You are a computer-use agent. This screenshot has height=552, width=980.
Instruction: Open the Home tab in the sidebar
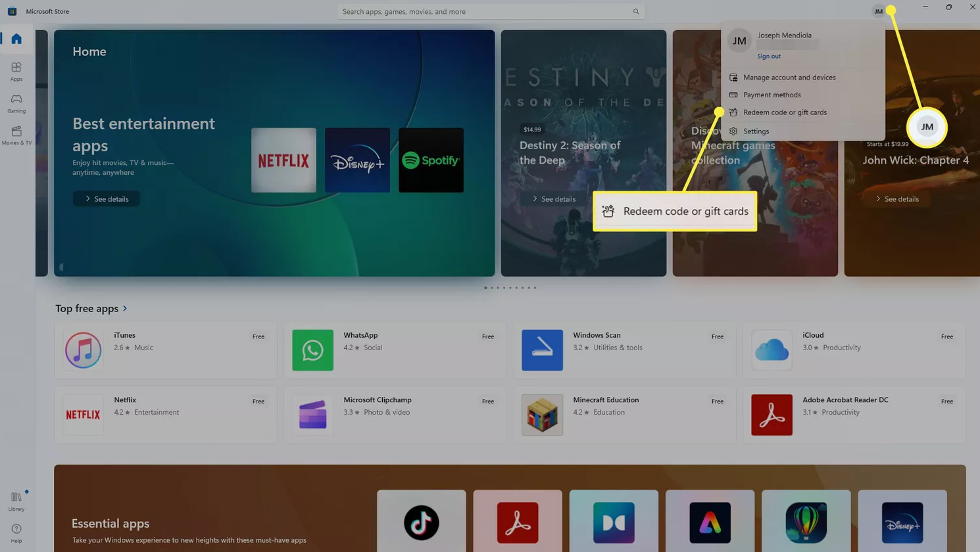16,39
